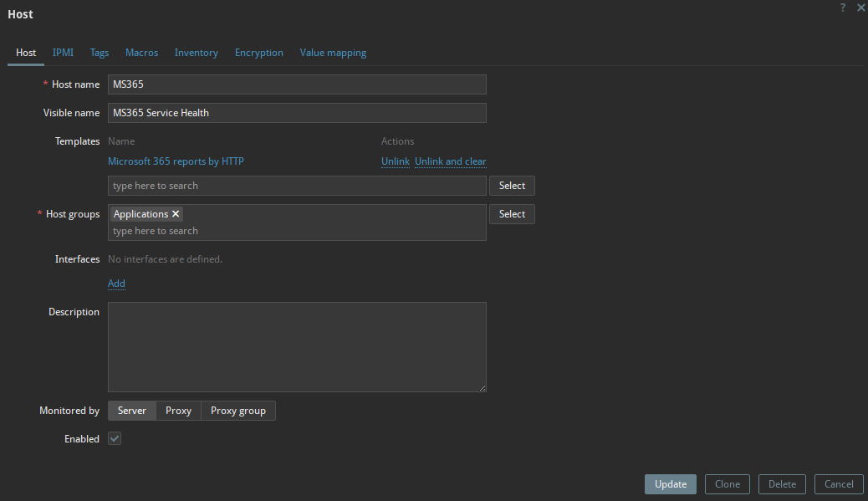868x501 pixels.
Task: Close the Host dialog with X icon
Action: pyautogui.click(x=860, y=8)
